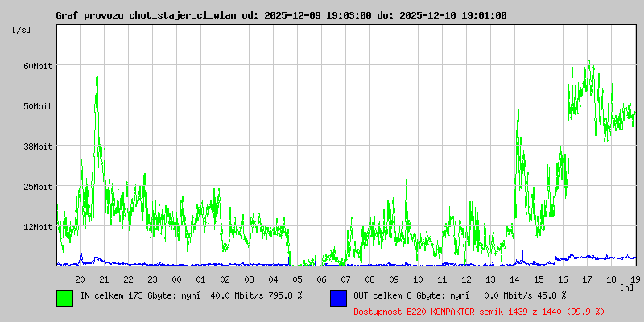The width and height of the screenshot is (644, 322).
Task: Click the blue OUT legend color swatch
Action: (x=338, y=298)
